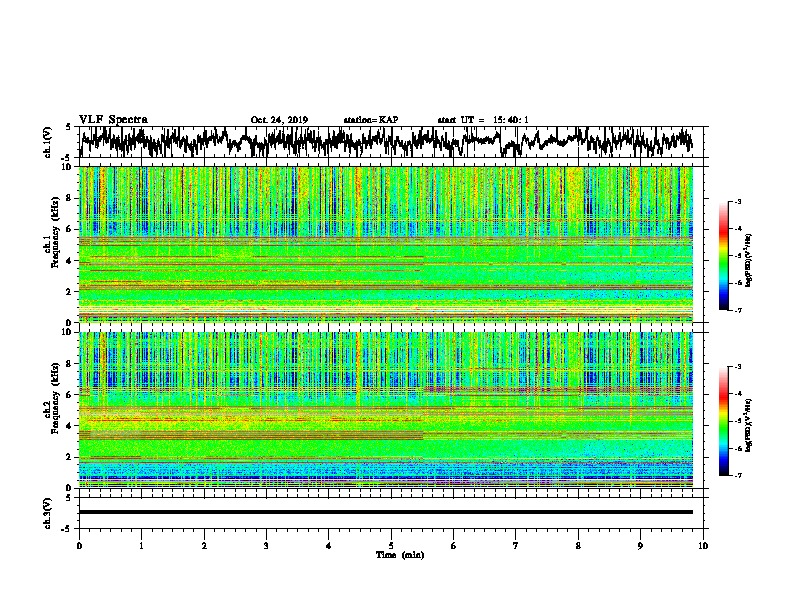Click the ch.2 color bar's log(PSD) unit label
This screenshot has height=612, width=792.
pyautogui.click(x=749, y=425)
